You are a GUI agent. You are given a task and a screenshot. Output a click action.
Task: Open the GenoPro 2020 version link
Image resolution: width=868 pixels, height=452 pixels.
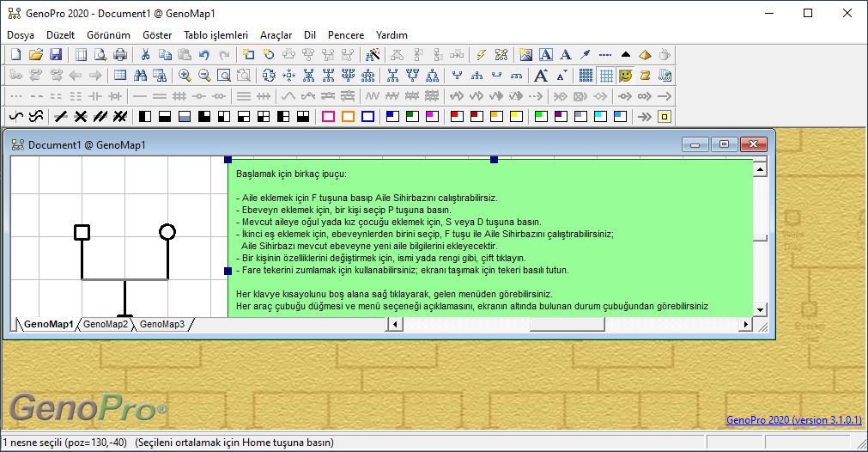coord(794,420)
